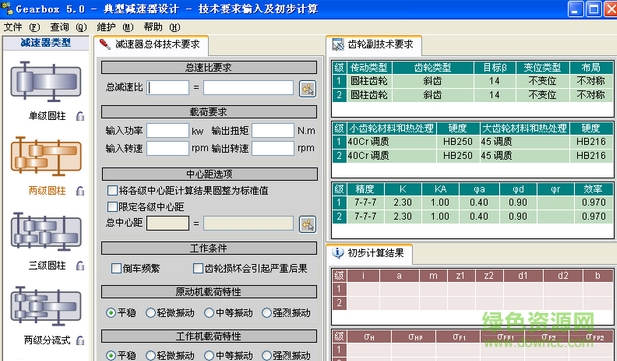Switch to the 初步计算结果 tab
The image size is (617, 361).
(x=369, y=253)
